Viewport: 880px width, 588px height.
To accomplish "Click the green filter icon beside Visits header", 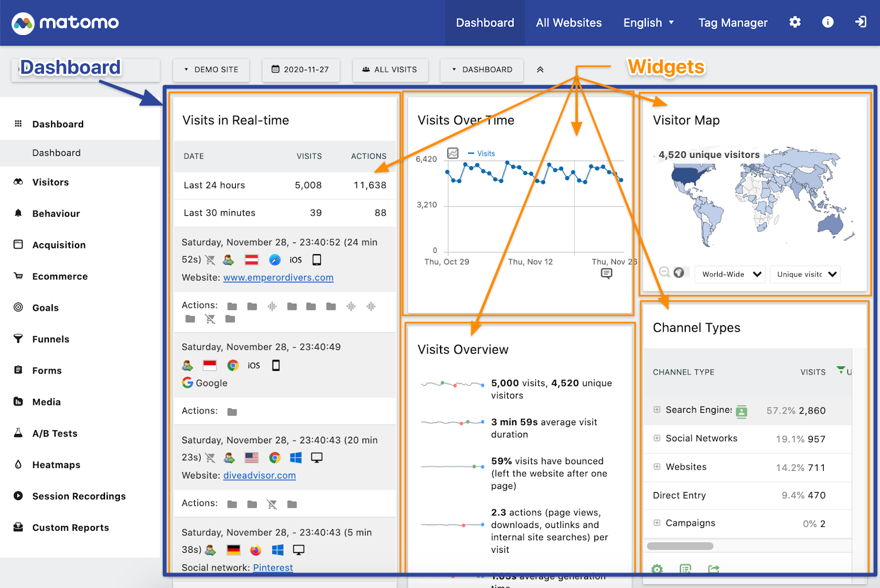I will pyautogui.click(x=840, y=371).
